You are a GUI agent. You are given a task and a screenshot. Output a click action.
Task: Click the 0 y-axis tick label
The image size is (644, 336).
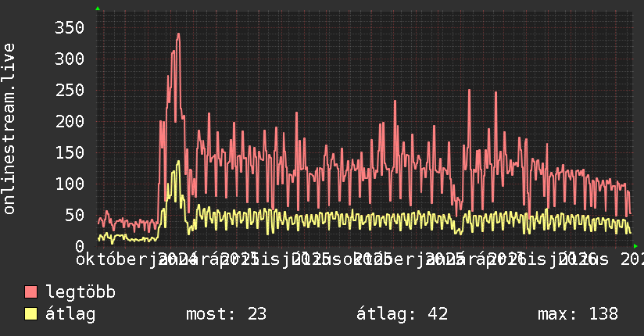[x=80, y=246]
